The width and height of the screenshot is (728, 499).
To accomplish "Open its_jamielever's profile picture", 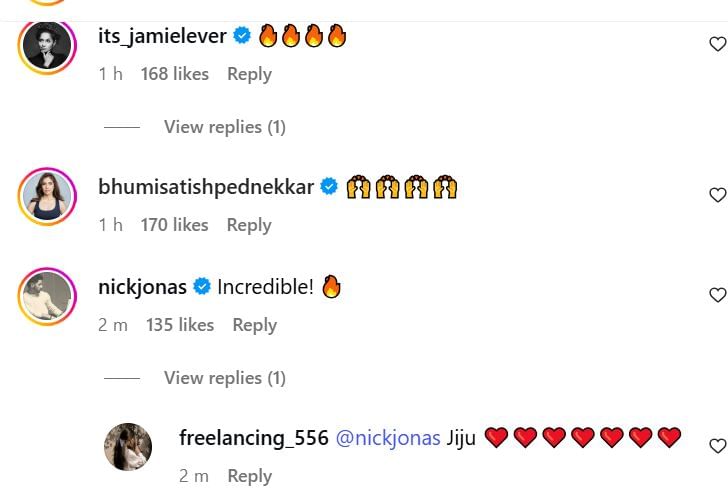I will point(46,45).
